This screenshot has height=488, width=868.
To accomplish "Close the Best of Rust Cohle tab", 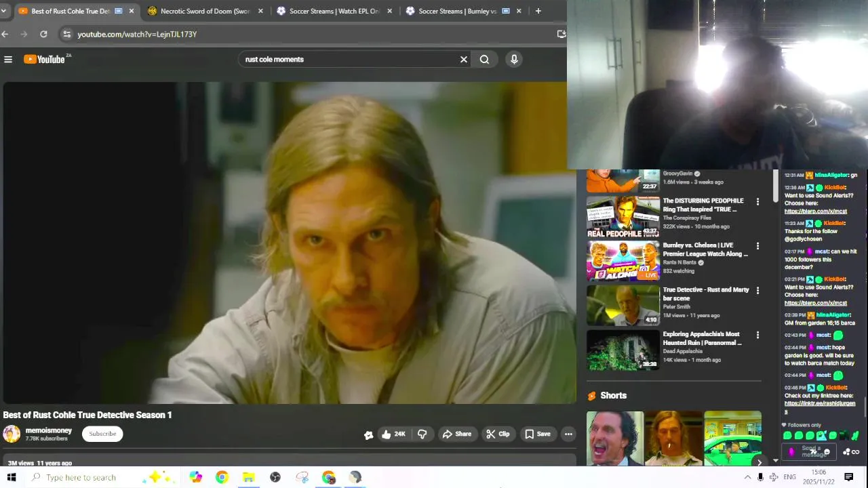I will [x=132, y=11].
